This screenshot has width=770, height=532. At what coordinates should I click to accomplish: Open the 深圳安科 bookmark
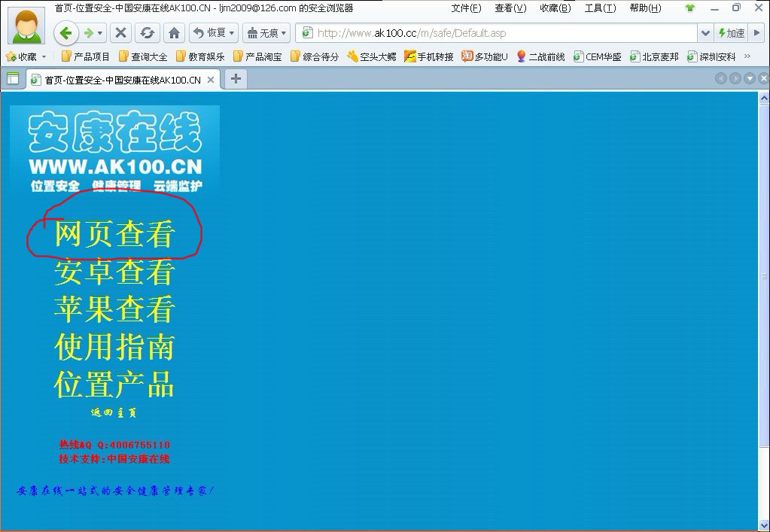point(711,57)
